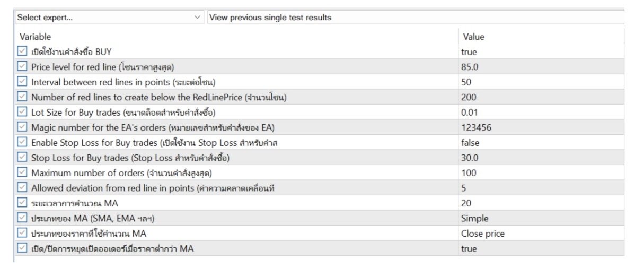Select the MA period value 20
This screenshot has width=644, height=276.
(x=466, y=203)
